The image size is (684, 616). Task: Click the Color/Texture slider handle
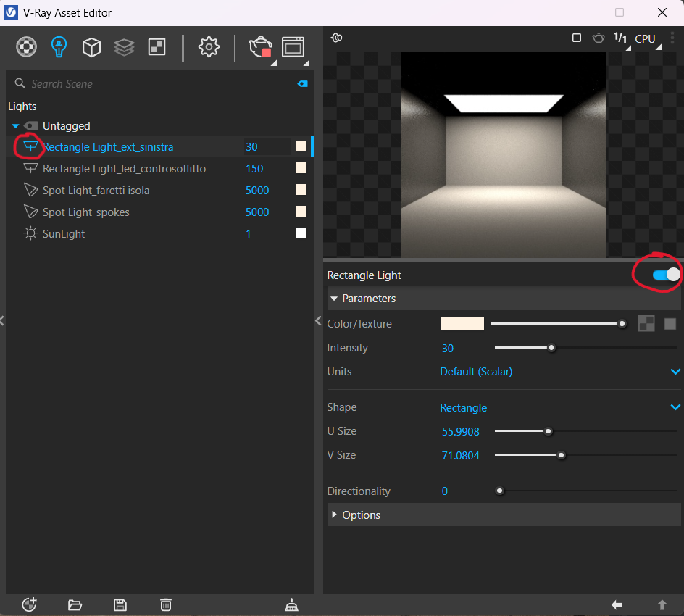[x=622, y=324]
